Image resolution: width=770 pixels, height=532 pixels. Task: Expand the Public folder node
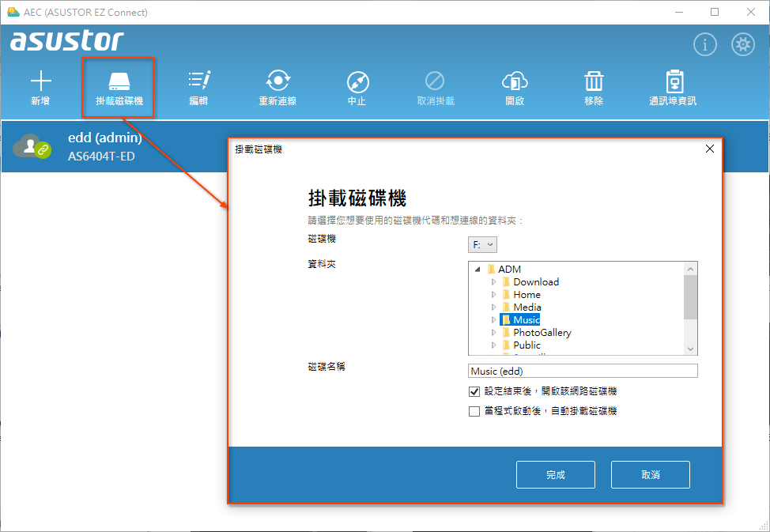point(493,345)
